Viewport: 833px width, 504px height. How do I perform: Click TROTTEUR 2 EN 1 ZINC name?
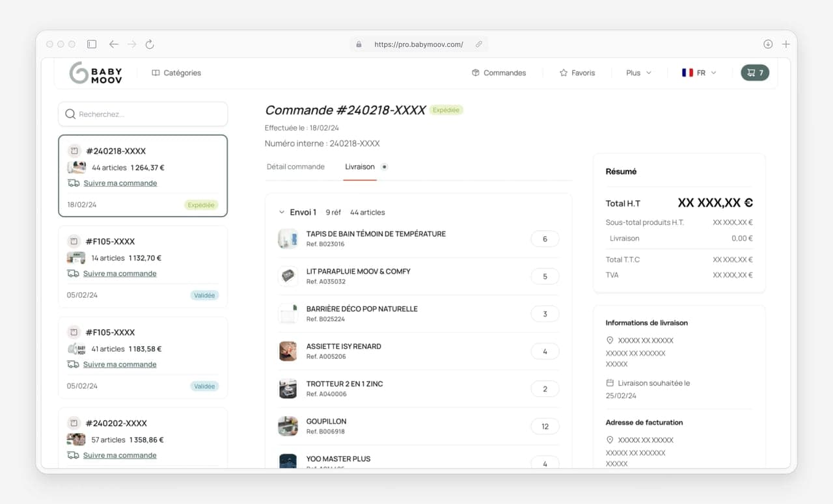(x=345, y=384)
